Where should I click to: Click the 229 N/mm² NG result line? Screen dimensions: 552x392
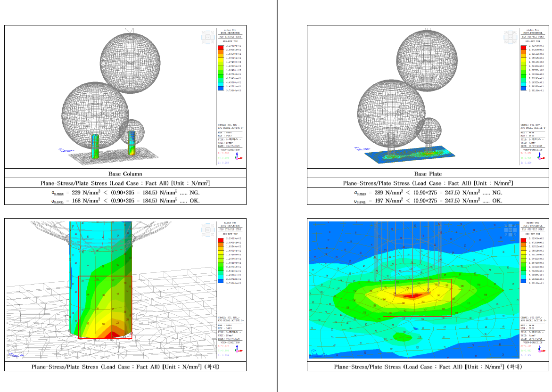(x=125, y=193)
